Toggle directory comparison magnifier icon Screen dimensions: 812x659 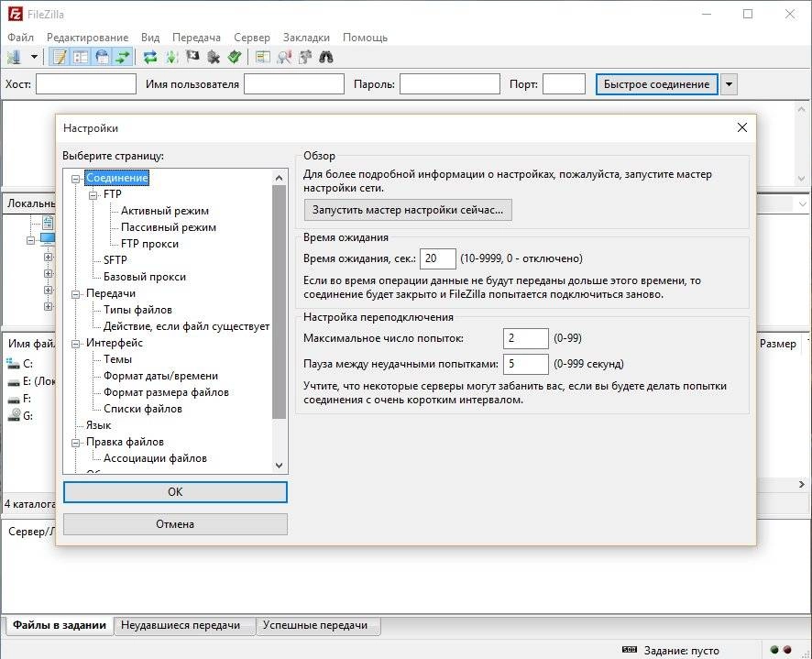click(x=284, y=57)
